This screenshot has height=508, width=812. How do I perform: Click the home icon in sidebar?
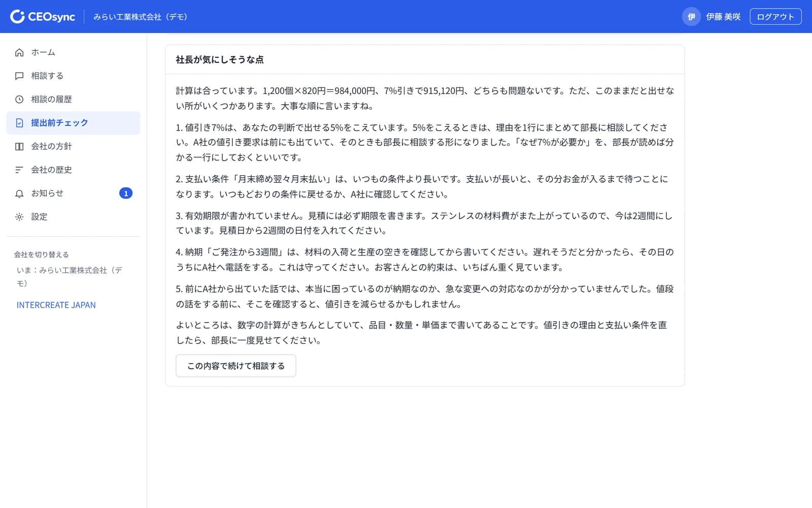coord(19,52)
